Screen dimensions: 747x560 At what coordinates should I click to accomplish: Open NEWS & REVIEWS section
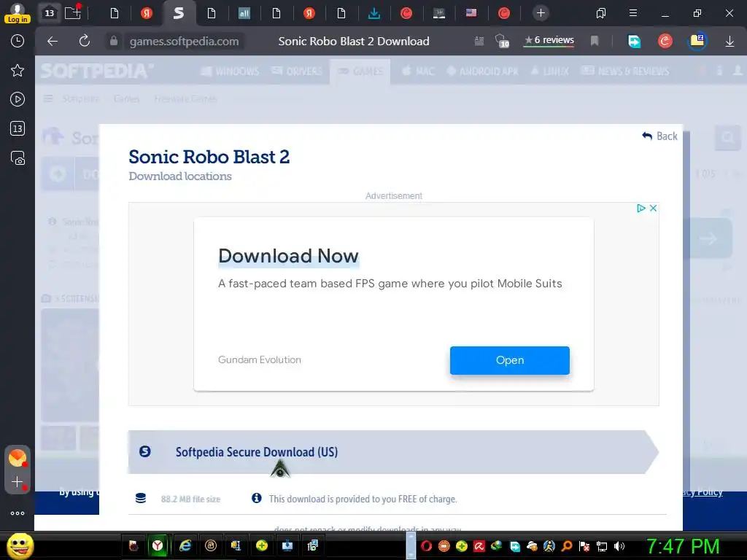625,71
